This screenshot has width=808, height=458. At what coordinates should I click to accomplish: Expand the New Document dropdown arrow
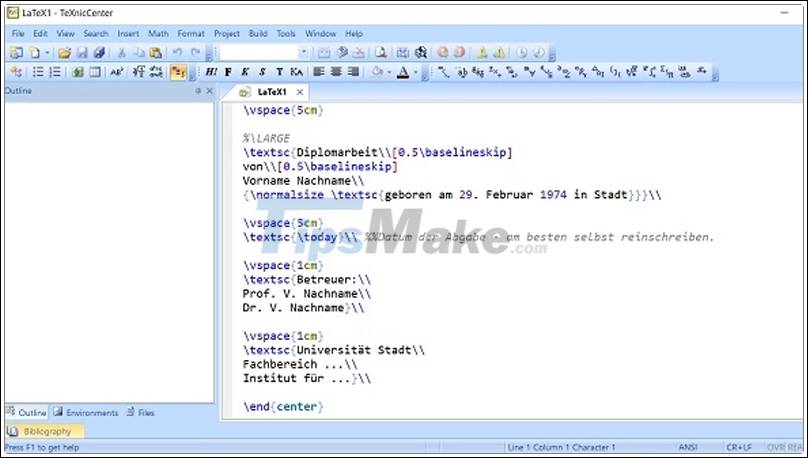47,53
